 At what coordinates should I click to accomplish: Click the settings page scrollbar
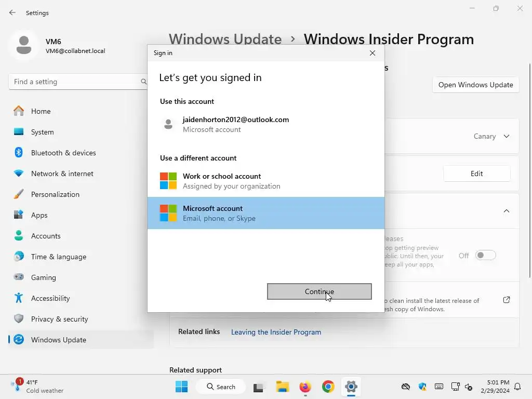point(529,170)
